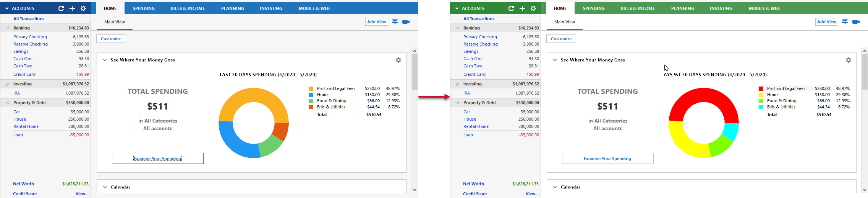Open Reserve Checking account in green sidebar
868x198 pixels.
click(x=480, y=44)
